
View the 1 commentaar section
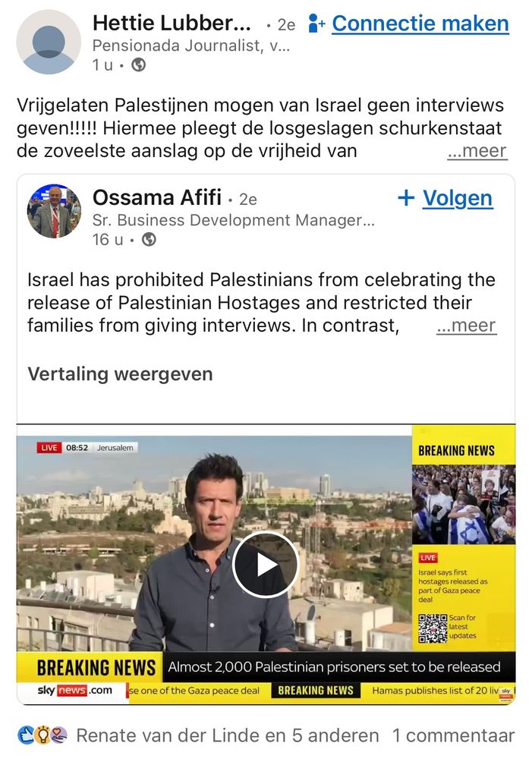pyautogui.click(x=453, y=735)
